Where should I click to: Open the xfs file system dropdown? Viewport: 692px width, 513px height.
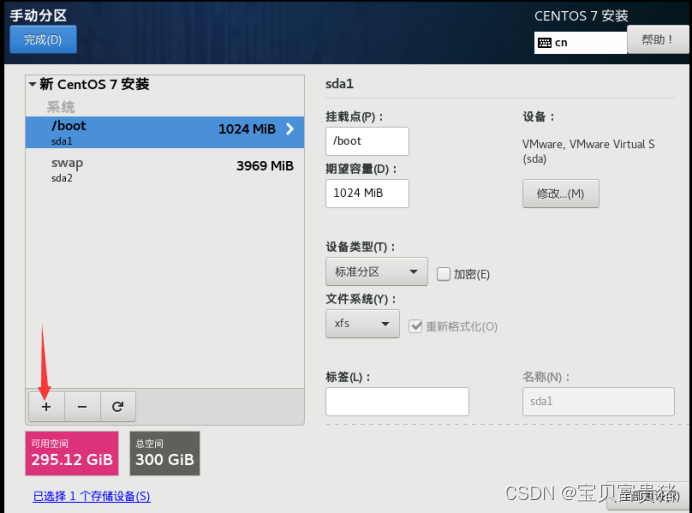362,324
